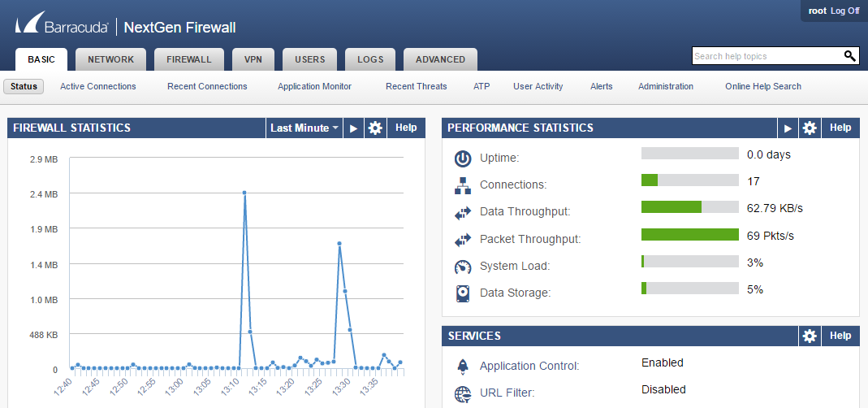Click the 0.0 days uptime value
Screen dimensions: 868x408
[x=768, y=154]
